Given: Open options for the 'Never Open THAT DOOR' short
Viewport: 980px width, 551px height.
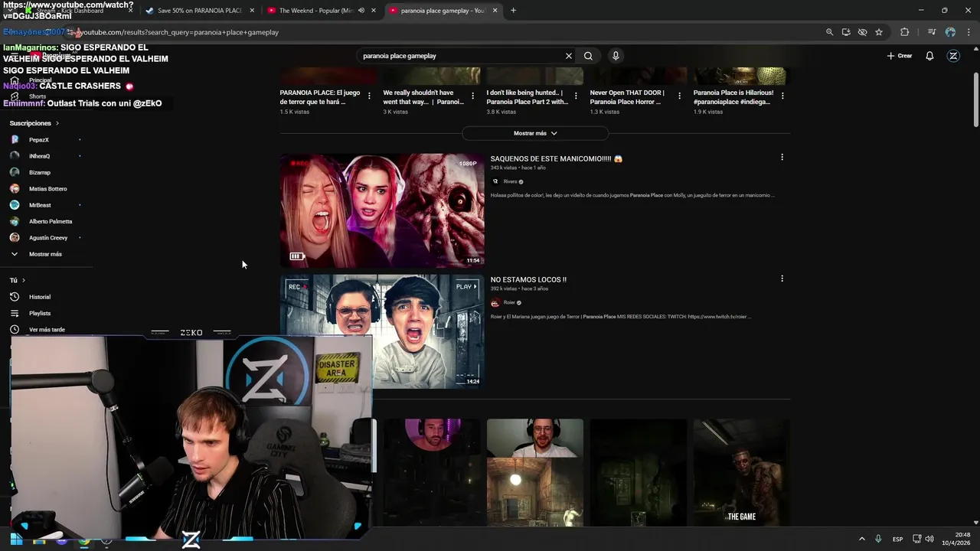Looking at the screenshot, I should tap(679, 96).
